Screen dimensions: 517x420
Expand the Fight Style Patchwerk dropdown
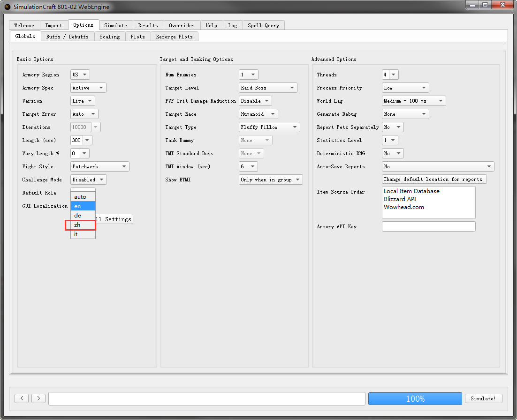coord(100,167)
